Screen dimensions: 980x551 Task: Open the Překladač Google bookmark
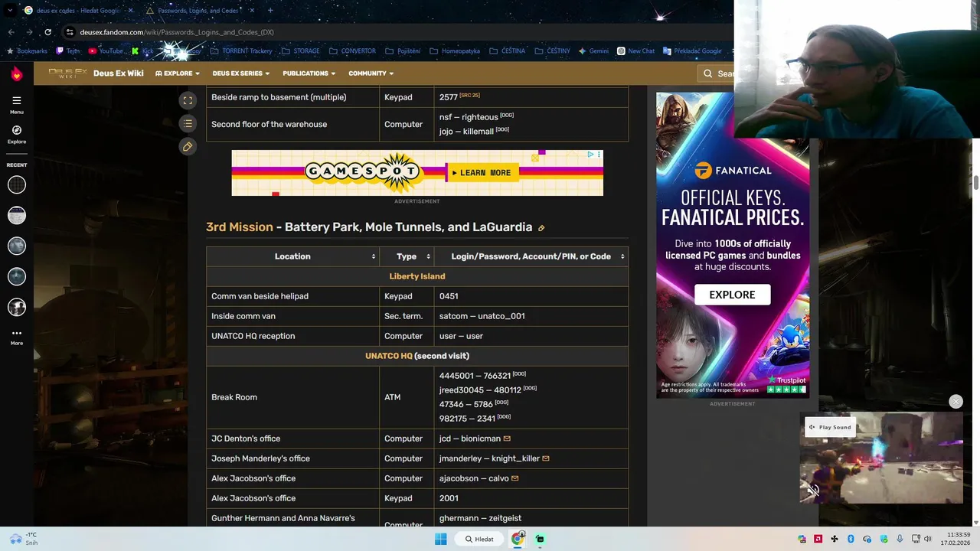[x=692, y=51]
